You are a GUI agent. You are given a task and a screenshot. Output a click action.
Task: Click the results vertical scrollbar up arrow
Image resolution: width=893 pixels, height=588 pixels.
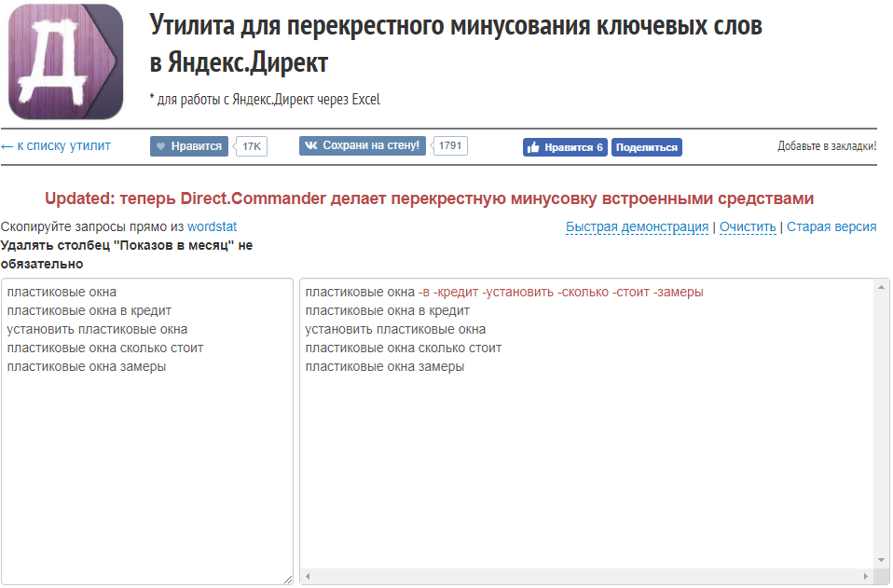(881, 287)
